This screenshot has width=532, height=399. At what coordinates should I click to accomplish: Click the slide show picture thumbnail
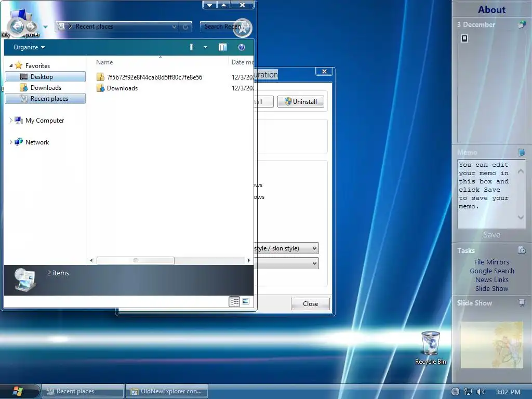point(491,345)
